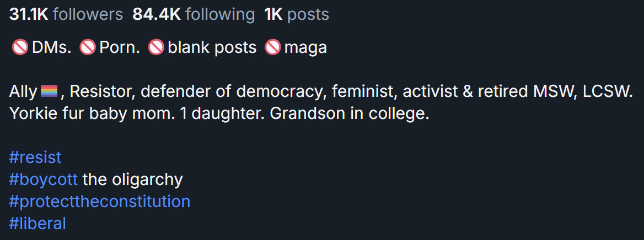Open the 31.1K followers list
Screen dimensions: 644x240
point(66,15)
